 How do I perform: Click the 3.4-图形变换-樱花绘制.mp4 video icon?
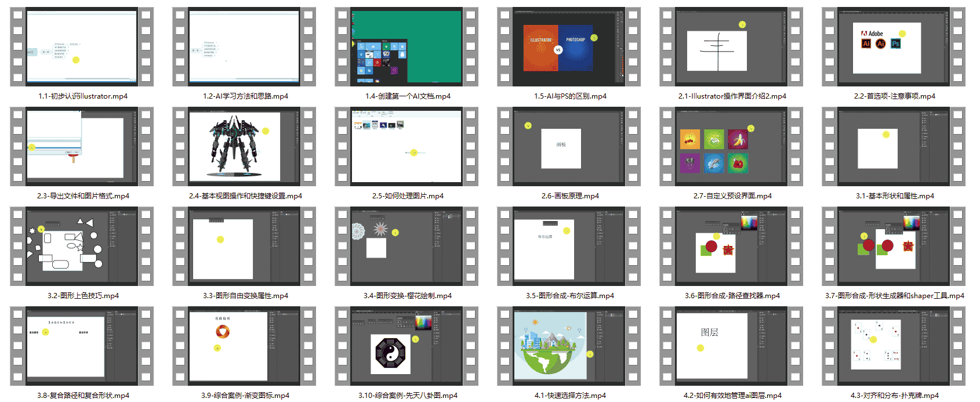(x=406, y=247)
